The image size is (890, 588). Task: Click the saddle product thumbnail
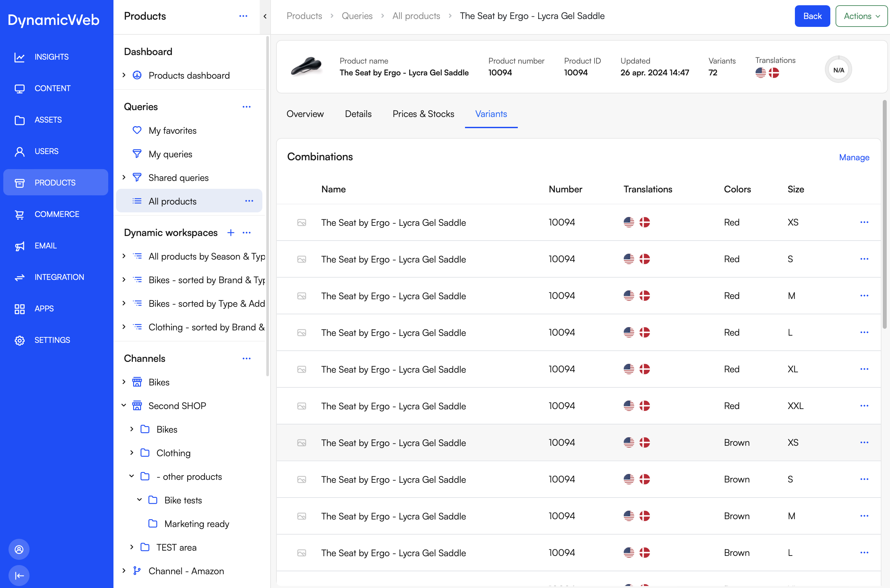(307, 67)
